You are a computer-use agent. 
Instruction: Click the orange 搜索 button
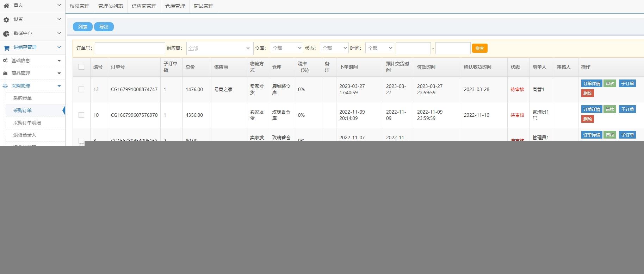(x=479, y=48)
